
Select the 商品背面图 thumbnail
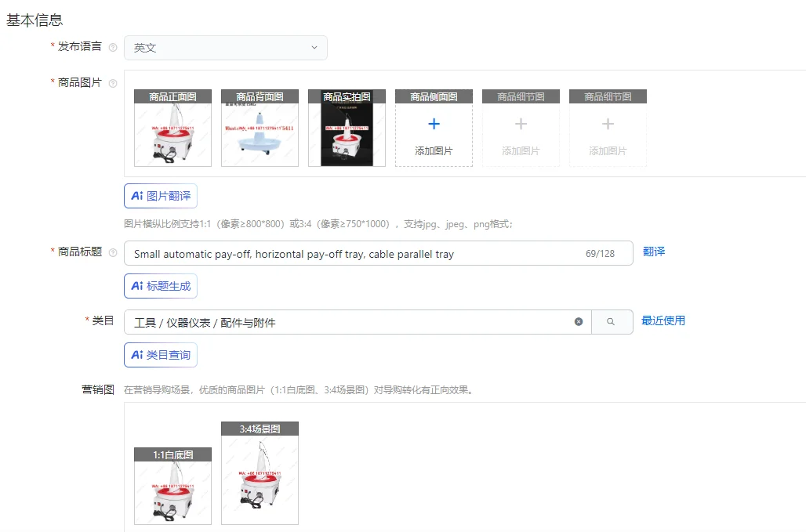tap(260, 128)
